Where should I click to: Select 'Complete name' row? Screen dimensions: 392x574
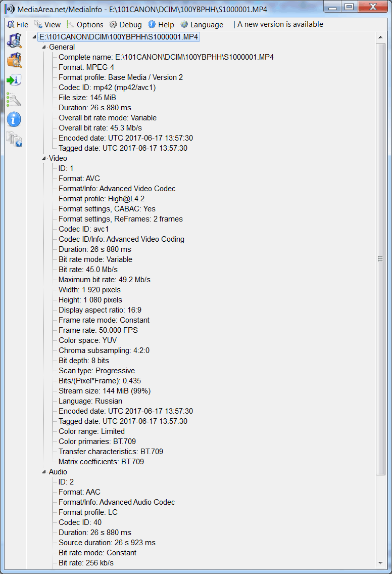(x=166, y=57)
